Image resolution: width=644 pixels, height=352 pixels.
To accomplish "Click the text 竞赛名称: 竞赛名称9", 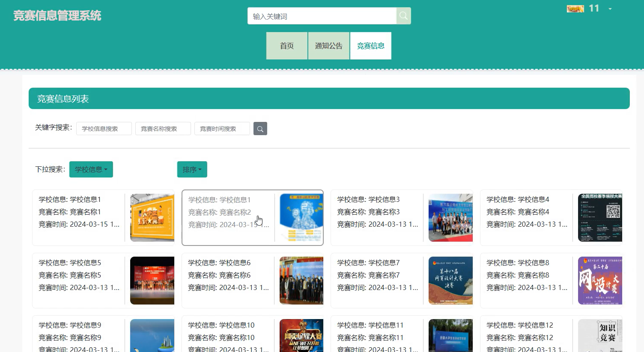I will 70,337.
